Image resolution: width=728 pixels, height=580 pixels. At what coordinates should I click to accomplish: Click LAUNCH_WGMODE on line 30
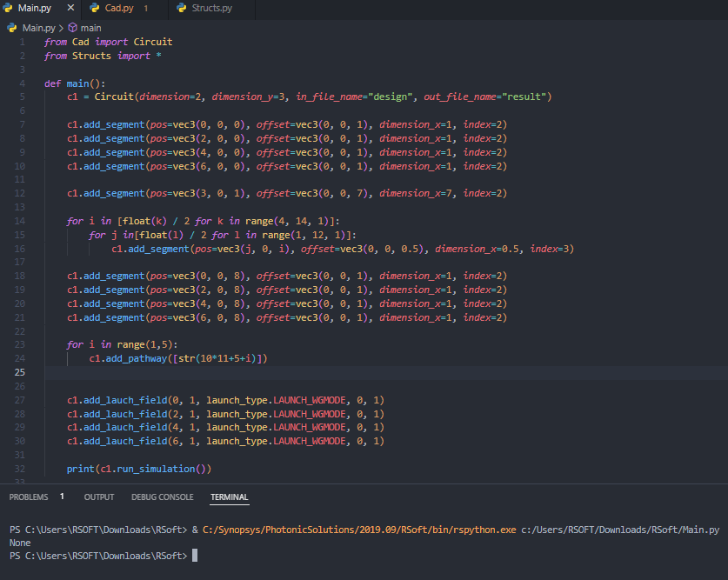[x=310, y=441]
